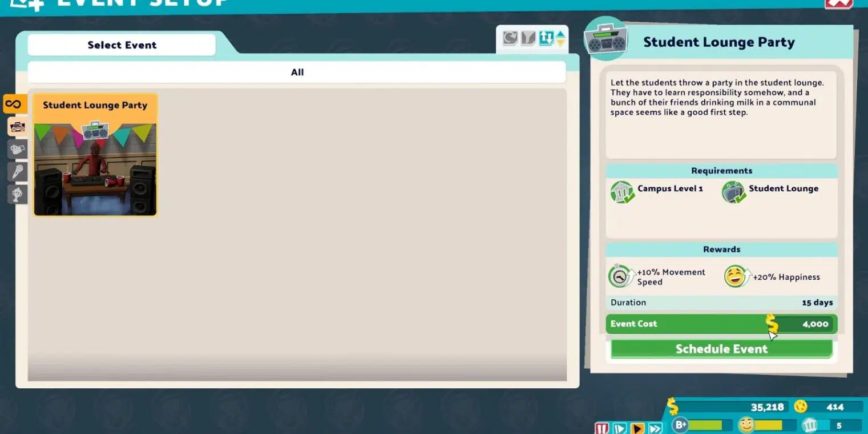Image resolution: width=868 pixels, height=434 pixels.
Task: Set game speed to slow play
Action: point(620,428)
